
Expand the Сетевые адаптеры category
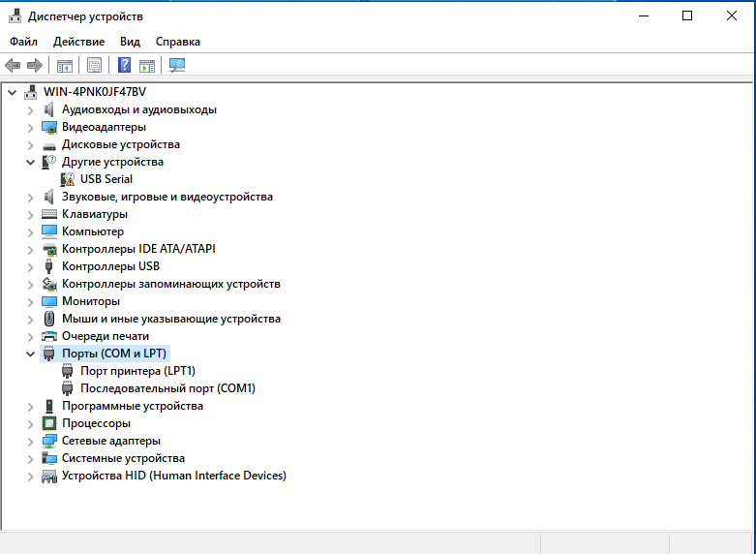(30, 441)
